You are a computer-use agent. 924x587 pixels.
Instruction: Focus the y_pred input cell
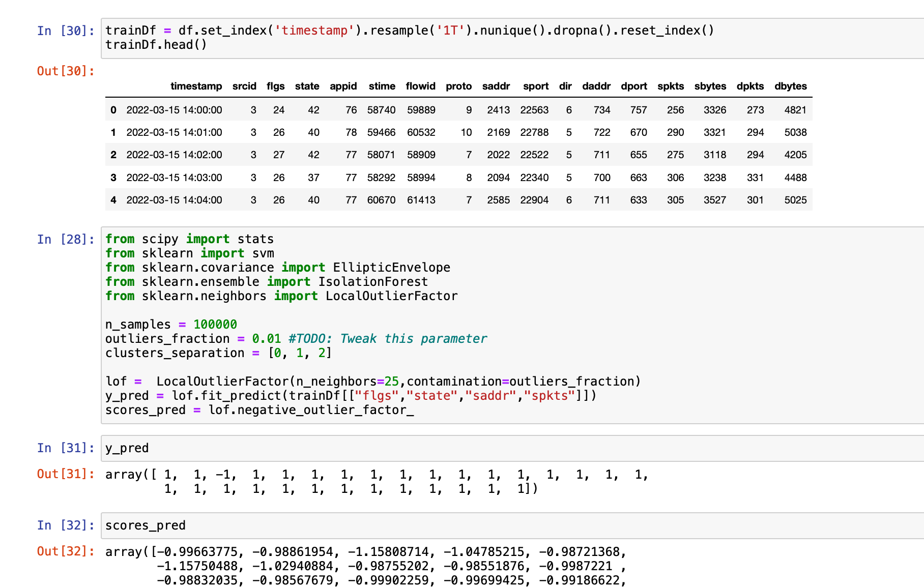point(509,448)
